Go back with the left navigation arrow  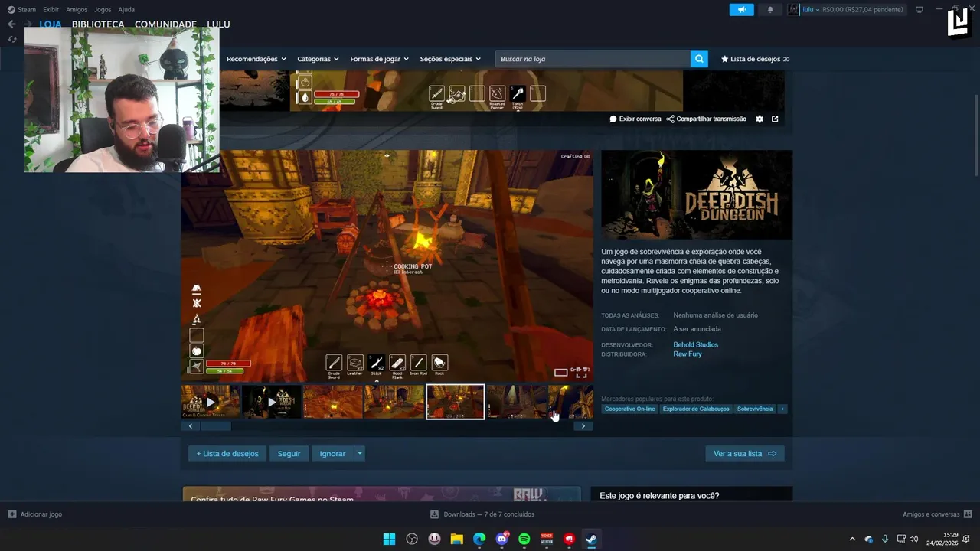(11, 24)
